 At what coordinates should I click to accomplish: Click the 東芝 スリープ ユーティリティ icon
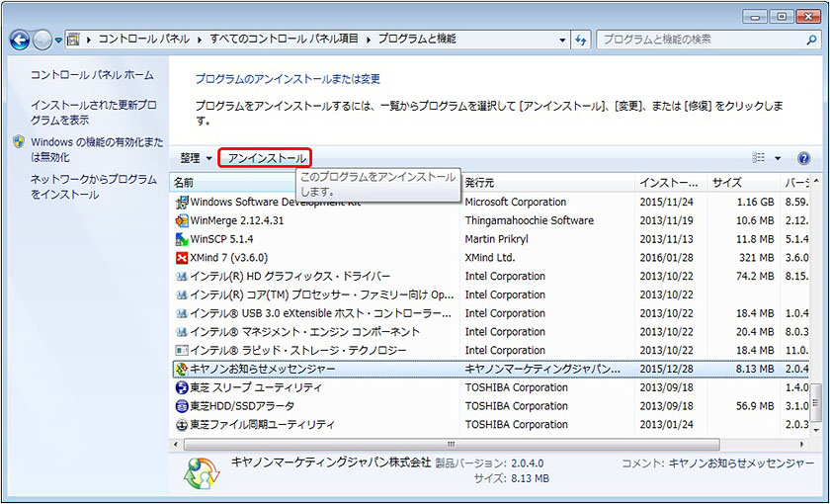(x=181, y=387)
